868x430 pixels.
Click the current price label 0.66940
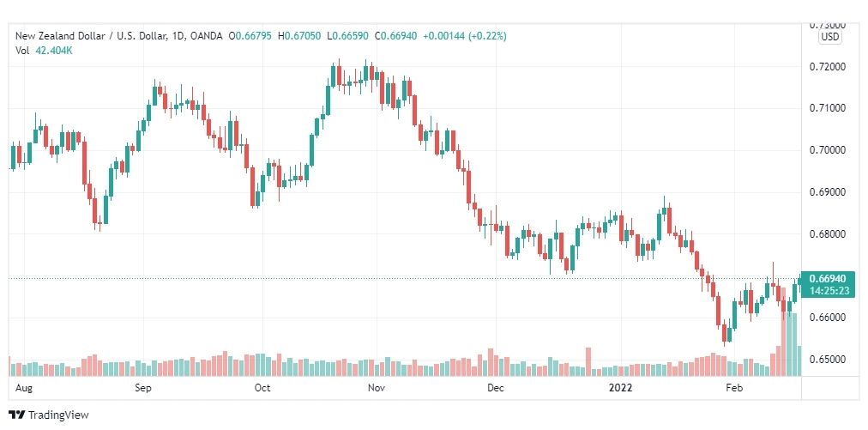point(828,279)
